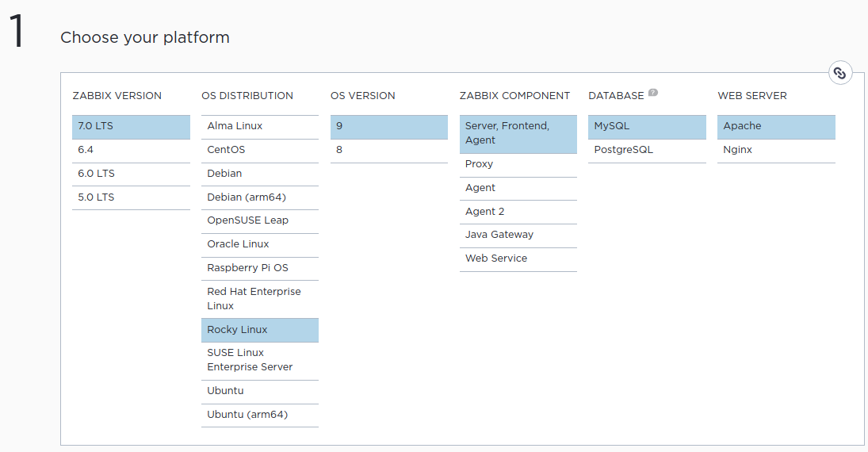Switch database to PostgreSQL
The height and width of the screenshot is (452, 868).
[647, 150]
